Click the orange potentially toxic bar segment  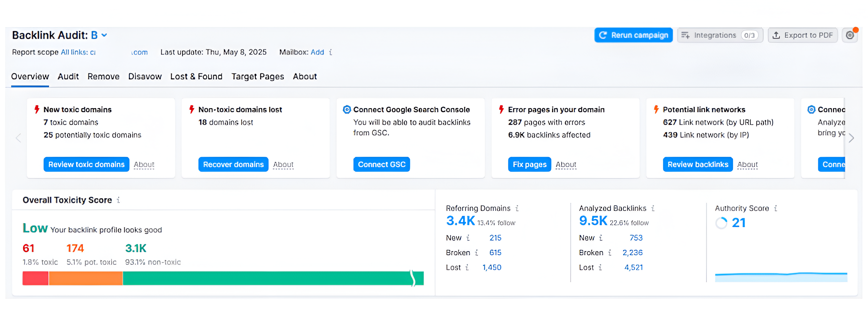[86, 278]
